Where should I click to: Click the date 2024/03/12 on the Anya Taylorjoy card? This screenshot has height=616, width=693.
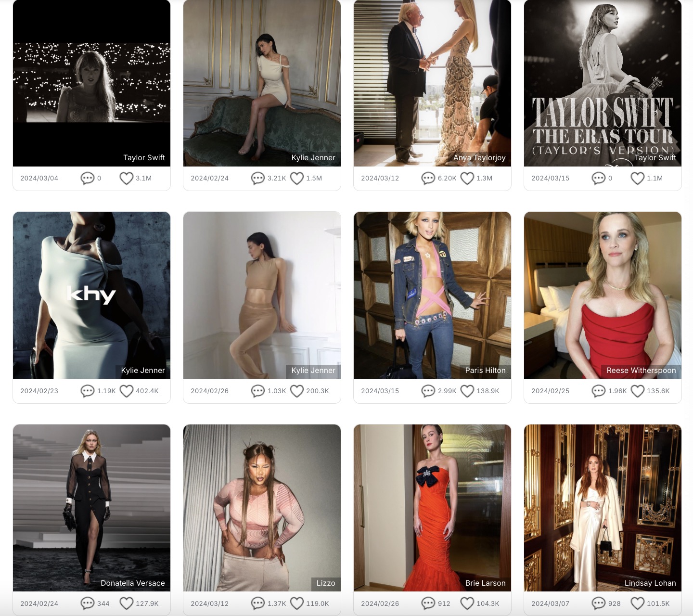pyautogui.click(x=380, y=179)
